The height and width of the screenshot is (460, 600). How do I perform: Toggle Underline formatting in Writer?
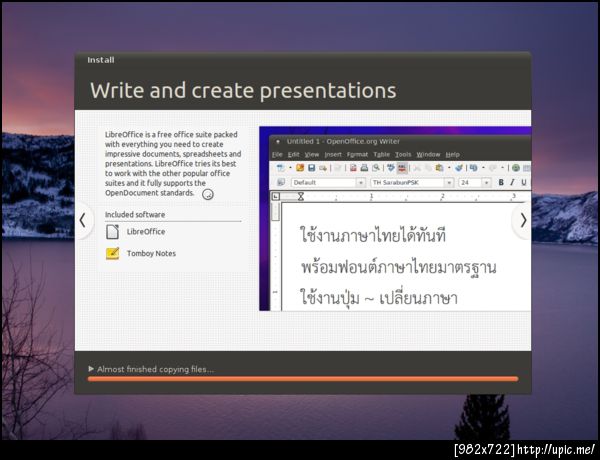point(524,183)
